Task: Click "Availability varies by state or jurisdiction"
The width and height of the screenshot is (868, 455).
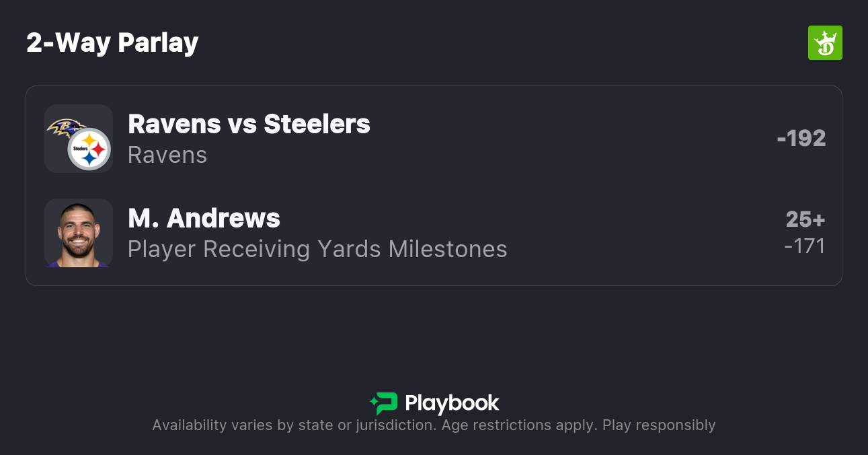Action: (x=292, y=425)
